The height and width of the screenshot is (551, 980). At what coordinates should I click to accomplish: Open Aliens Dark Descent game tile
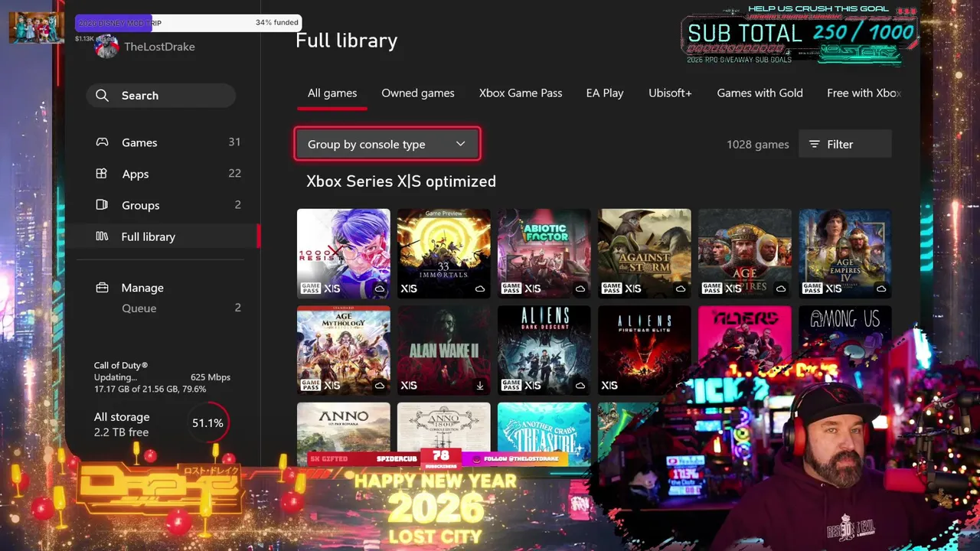coord(544,350)
